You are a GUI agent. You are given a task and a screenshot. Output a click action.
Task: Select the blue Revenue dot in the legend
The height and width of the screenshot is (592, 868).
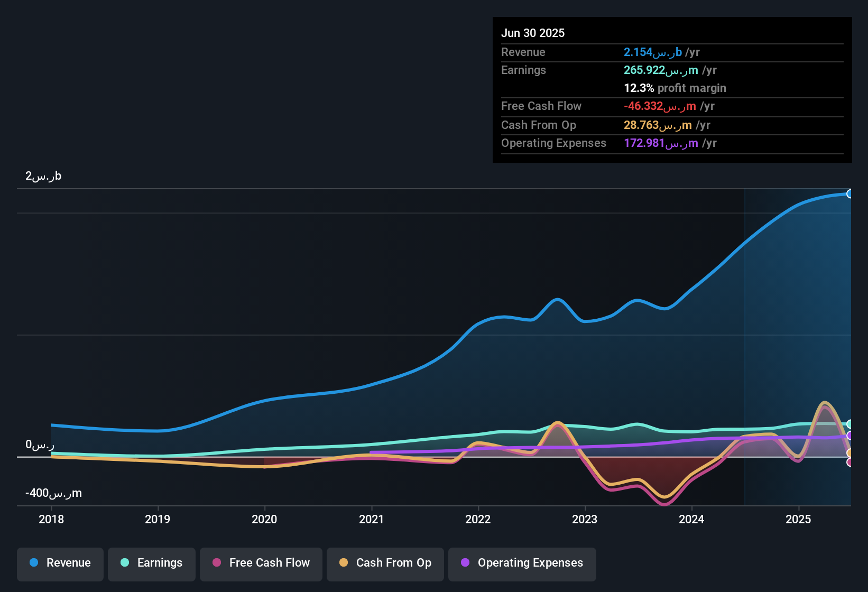click(34, 563)
